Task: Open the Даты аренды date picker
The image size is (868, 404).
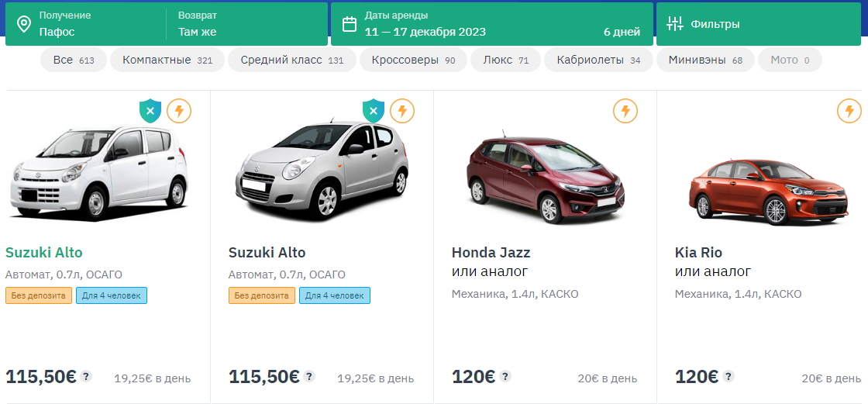Action: click(x=492, y=24)
